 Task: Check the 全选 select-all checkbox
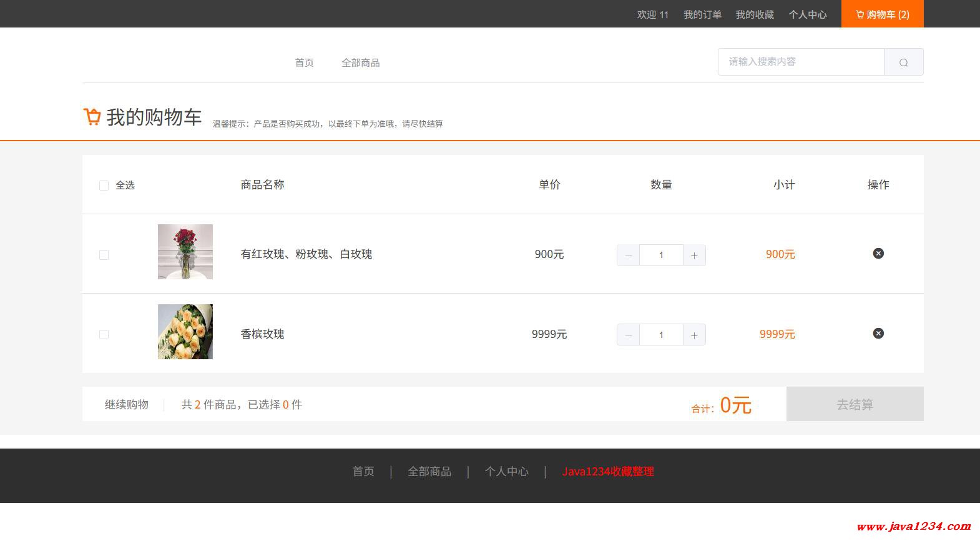tap(104, 186)
